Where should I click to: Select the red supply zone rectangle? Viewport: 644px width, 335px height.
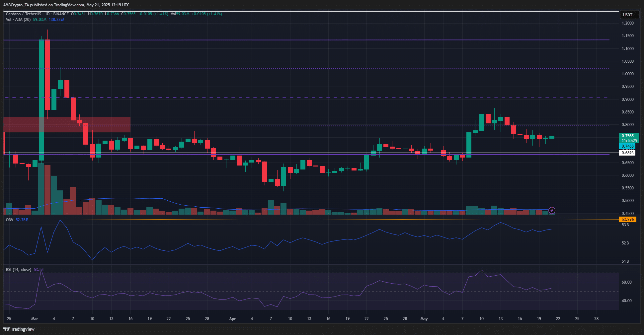tap(66, 125)
